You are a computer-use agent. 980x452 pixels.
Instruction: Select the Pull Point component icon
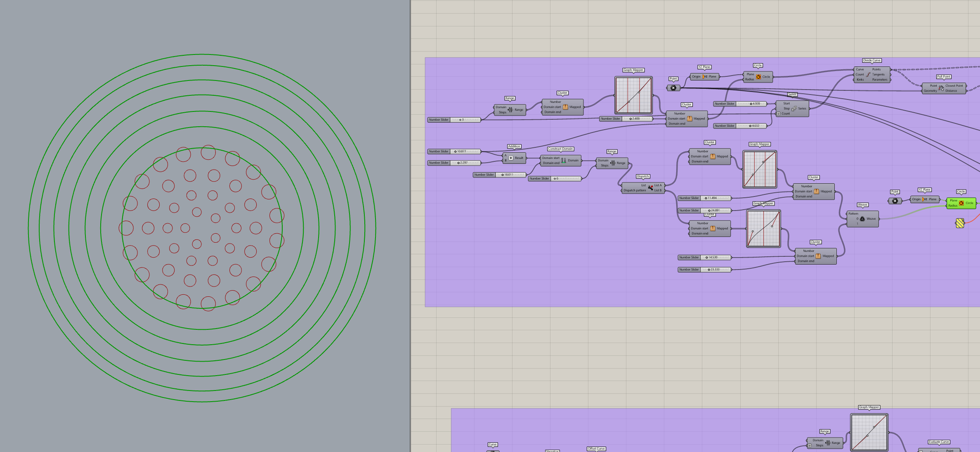(941, 88)
